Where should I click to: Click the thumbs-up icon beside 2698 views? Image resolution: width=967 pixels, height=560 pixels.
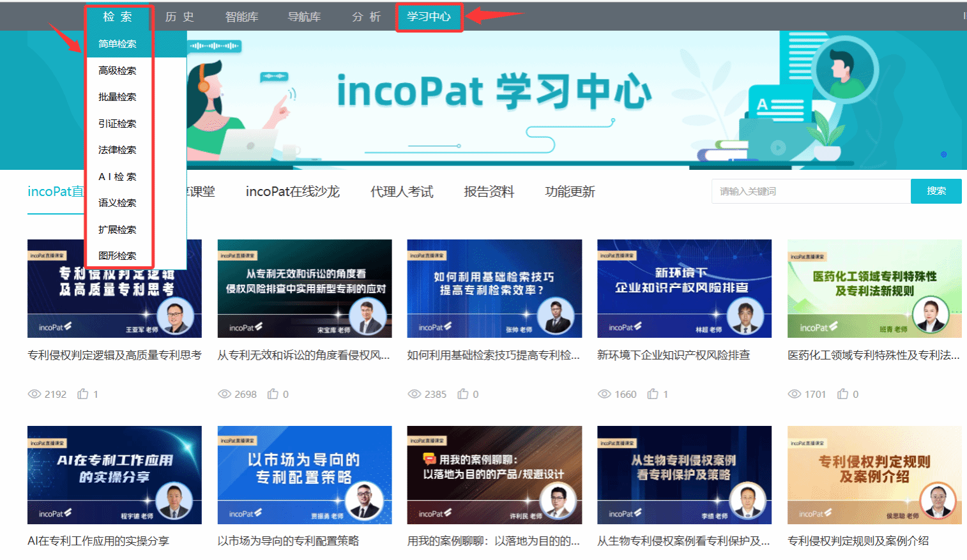(x=273, y=394)
